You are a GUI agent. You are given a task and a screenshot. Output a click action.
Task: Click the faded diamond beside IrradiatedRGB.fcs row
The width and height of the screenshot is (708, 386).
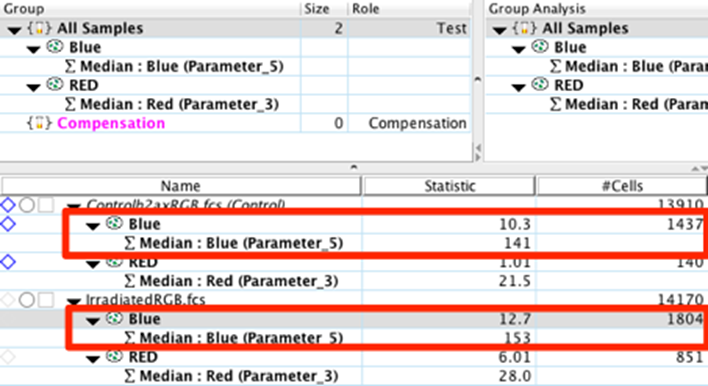coord(8,299)
